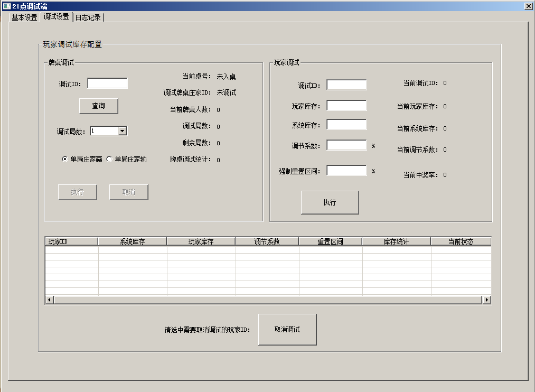Viewport: 535px width, 392px height.
Task: Click the 强制重置区间 input field
Action: point(346,170)
